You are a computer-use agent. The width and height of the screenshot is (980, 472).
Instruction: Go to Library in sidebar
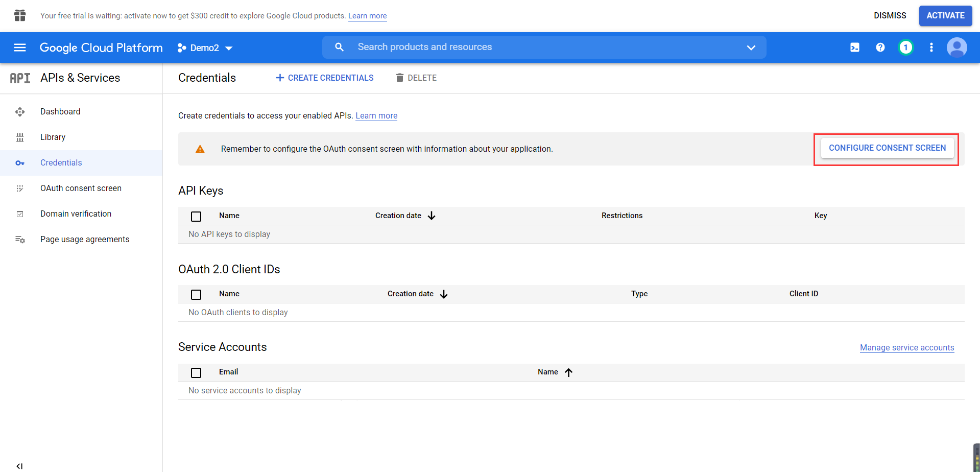pyautogui.click(x=53, y=137)
